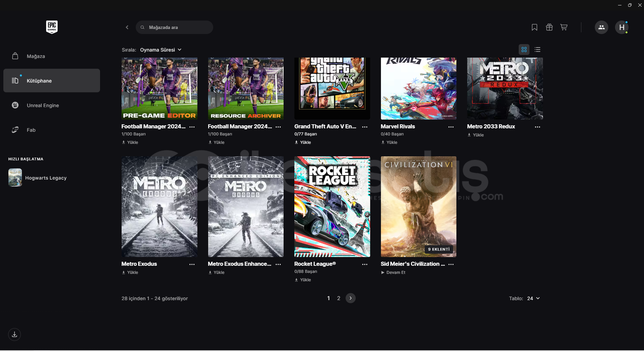Expand the Oynama Süresi sort dropdown
Image resolution: width=644 pixels, height=351 pixels.
pyautogui.click(x=161, y=50)
